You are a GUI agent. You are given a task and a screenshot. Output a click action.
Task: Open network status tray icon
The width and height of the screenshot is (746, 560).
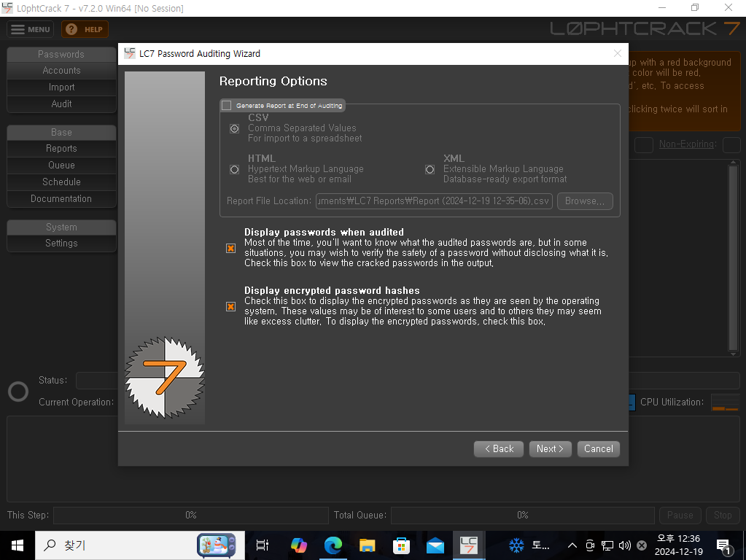pyautogui.click(x=607, y=545)
